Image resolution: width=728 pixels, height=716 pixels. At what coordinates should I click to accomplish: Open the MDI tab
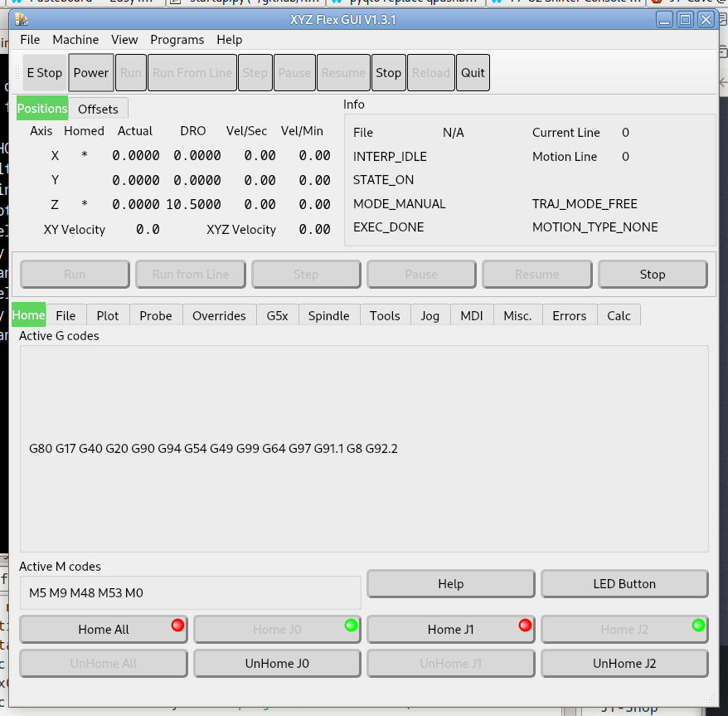472,316
